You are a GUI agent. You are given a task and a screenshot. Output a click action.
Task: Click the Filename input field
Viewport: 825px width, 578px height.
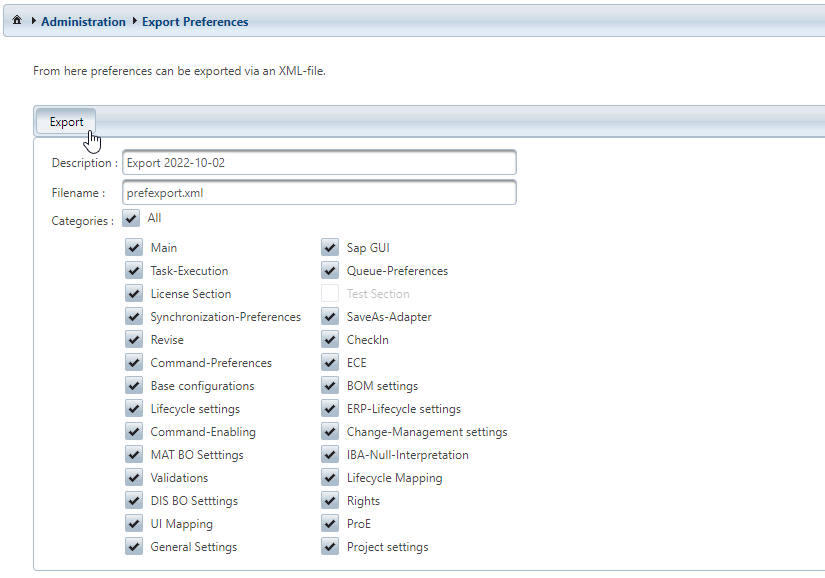(x=319, y=192)
